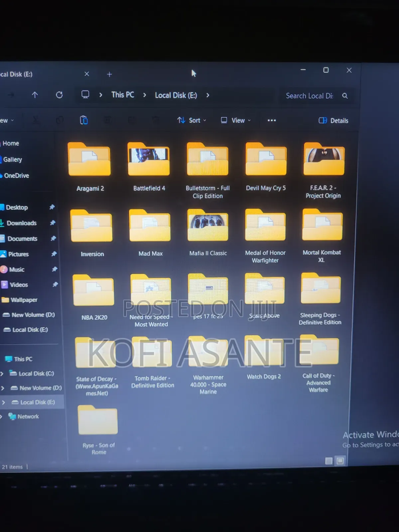This screenshot has height=532, width=399.
Task: Open the See more ellipsis menu
Action: (x=272, y=120)
